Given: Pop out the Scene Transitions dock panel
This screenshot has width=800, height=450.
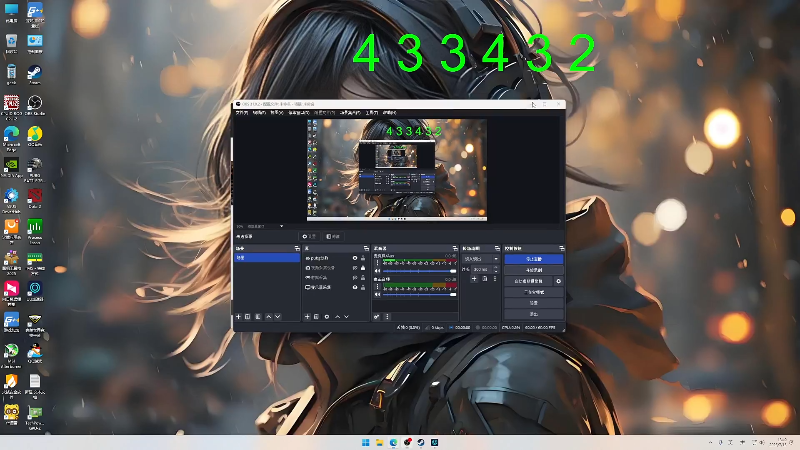Looking at the screenshot, I should point(497,248).
